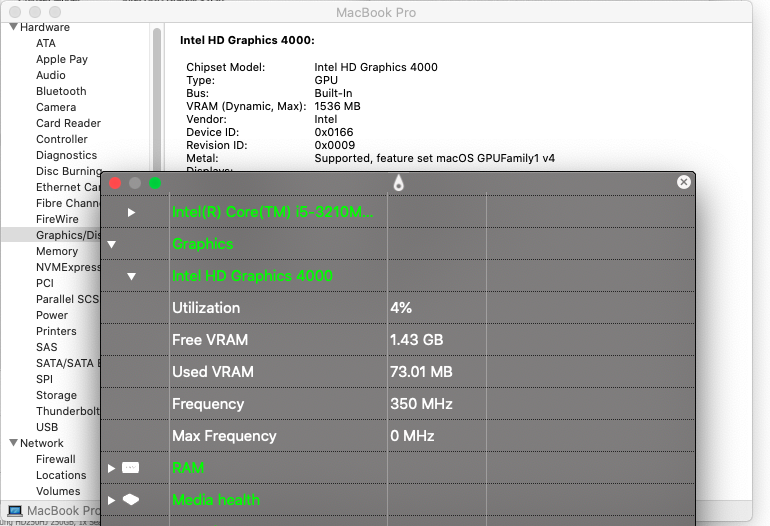The image size is (770, 526).
Task: Open Printers in the Hardware list
Action: [56, 331]
